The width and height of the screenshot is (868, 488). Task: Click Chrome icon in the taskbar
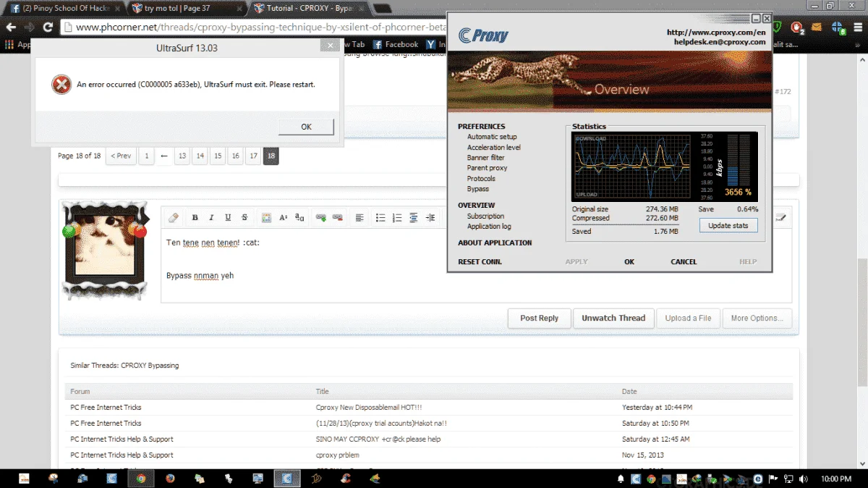(x=141, y=479)
